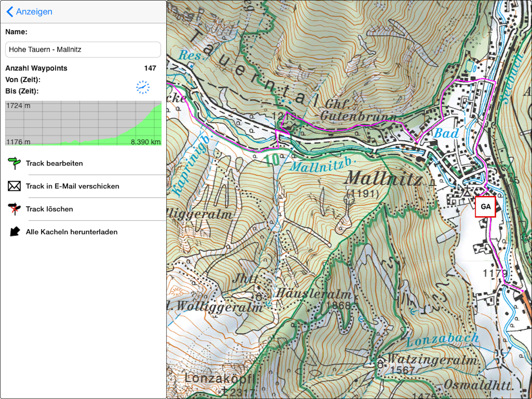Tap the 8.390 km distance label
Screen dimensions: 532x399
pos(145,142)
